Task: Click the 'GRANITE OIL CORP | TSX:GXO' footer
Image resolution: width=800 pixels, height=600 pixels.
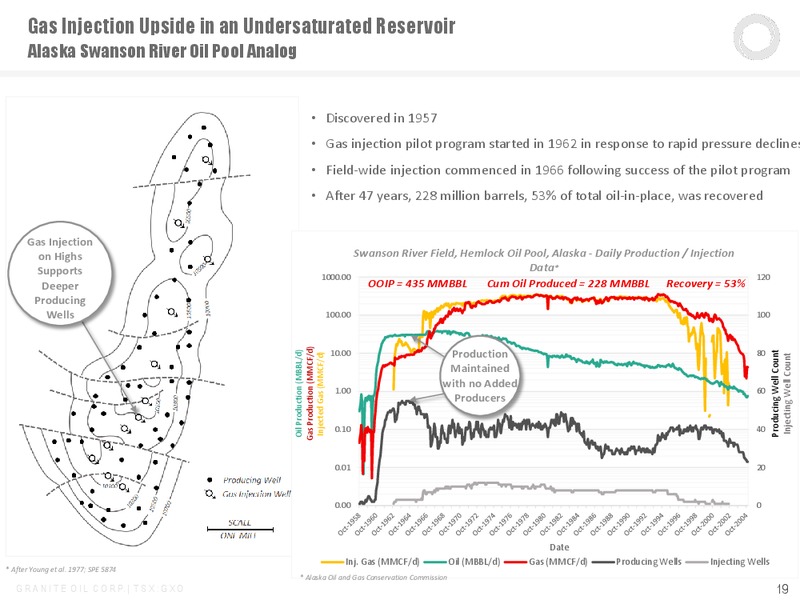Action: pos(100,589)
